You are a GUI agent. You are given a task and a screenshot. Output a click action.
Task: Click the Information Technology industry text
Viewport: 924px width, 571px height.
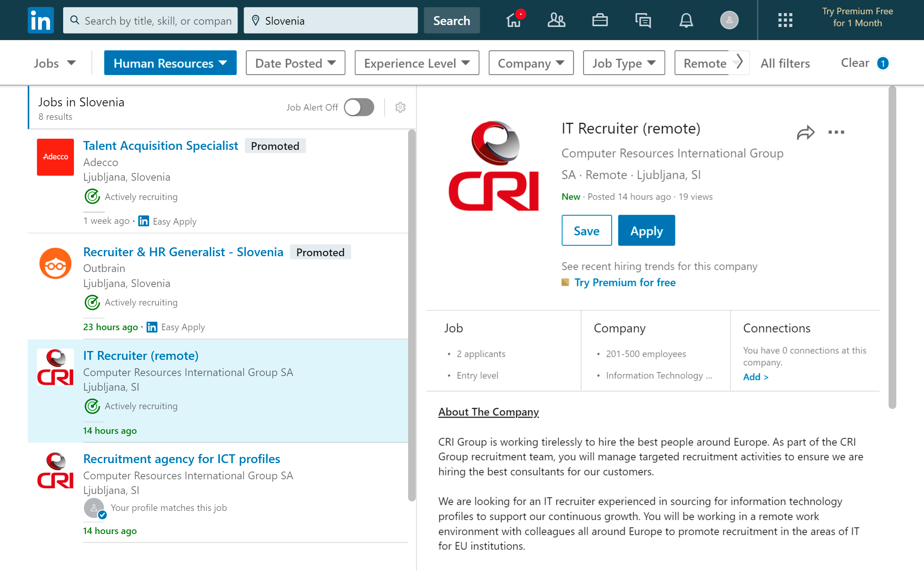pos(659,375)
